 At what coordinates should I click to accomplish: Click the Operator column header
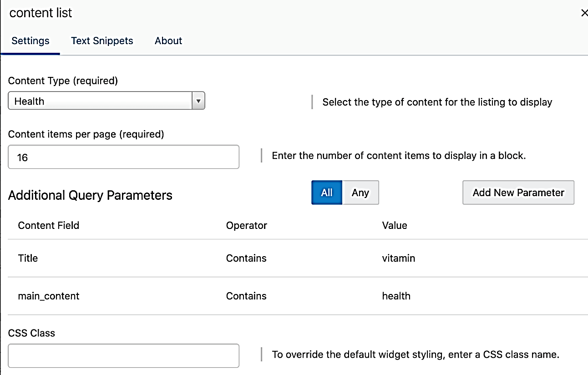(x=247, y=225)
